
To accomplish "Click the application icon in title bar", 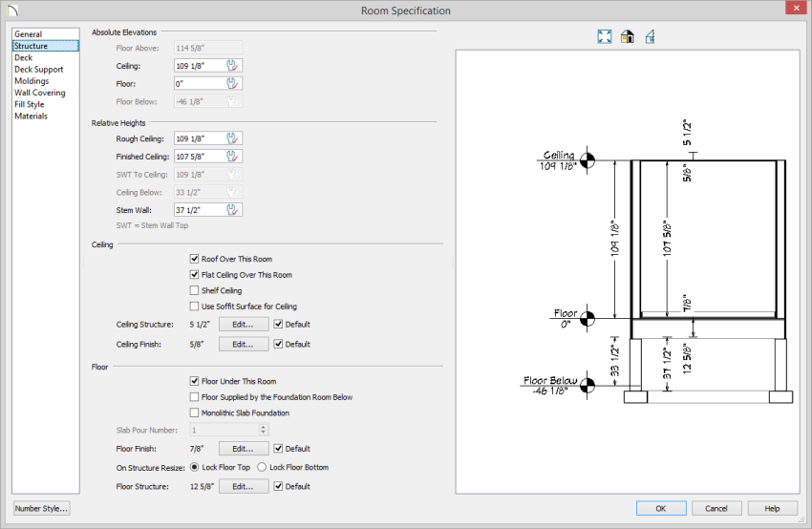I will [12, 10].
